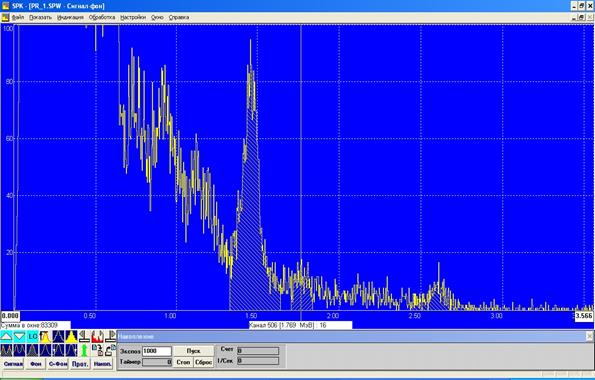Toggle the LG logarithmic scale icon
The width and height of the screenshot is (595, 380).
pos(32,336)
